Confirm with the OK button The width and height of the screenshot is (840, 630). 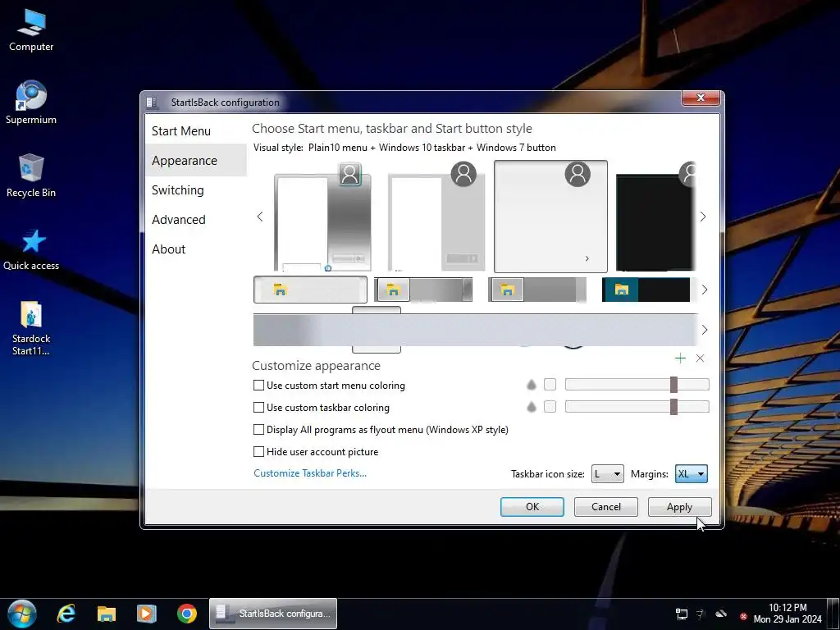point(532,507)
